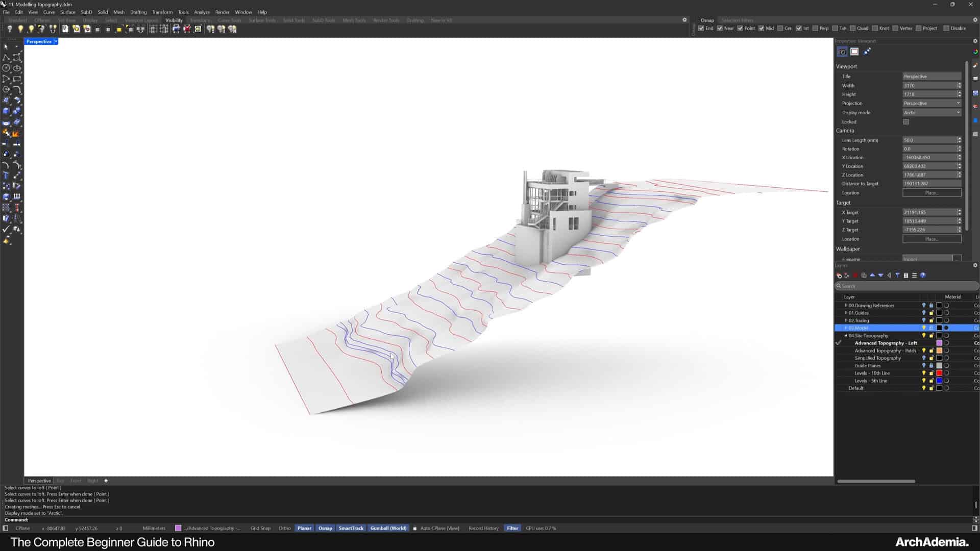Open the Projection dropdown
Image resolution: width=980 pixels, height=551 pixels.
pos(932,104)
